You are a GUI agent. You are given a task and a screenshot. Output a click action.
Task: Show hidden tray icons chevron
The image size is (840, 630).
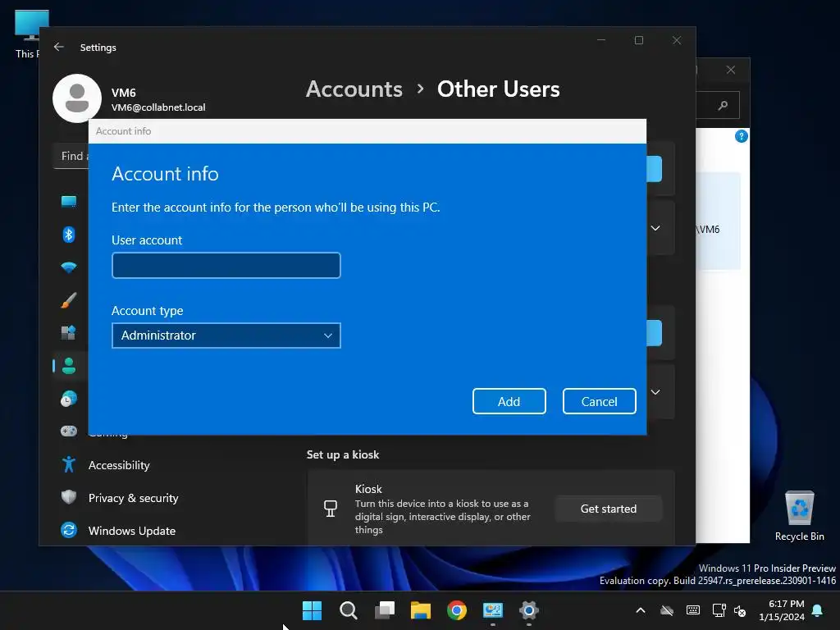[x=640, y=610]
